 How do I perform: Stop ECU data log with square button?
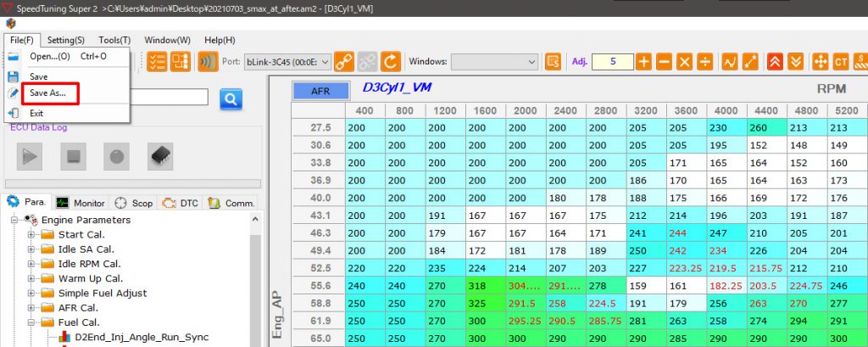73,156
